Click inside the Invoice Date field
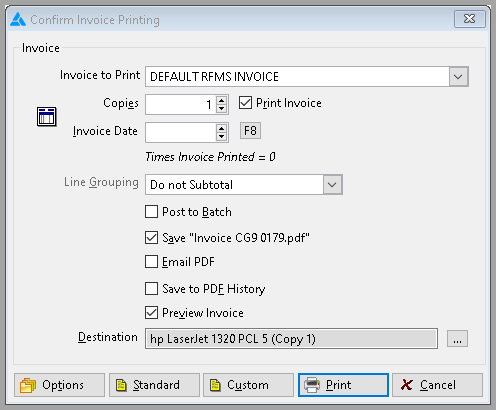Image resolution: width=496 pixels, height=410 pixels. coord(181,132)
